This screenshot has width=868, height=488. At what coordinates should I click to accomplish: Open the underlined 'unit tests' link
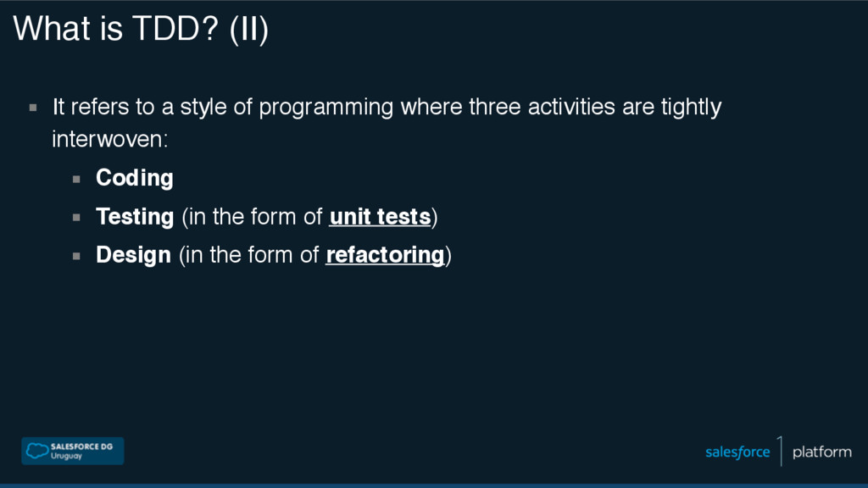380,216
